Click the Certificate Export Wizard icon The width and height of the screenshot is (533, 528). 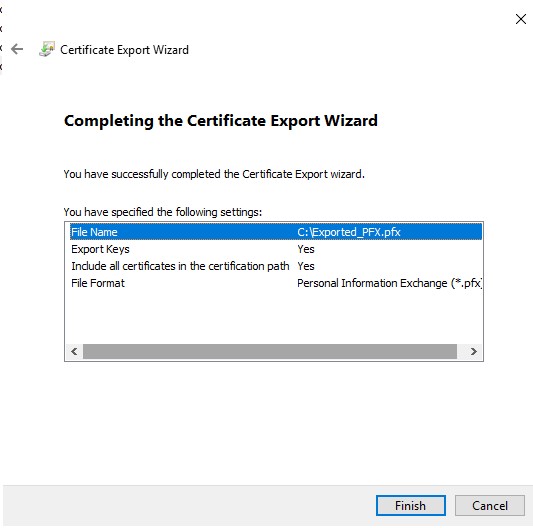coord(47,49)
